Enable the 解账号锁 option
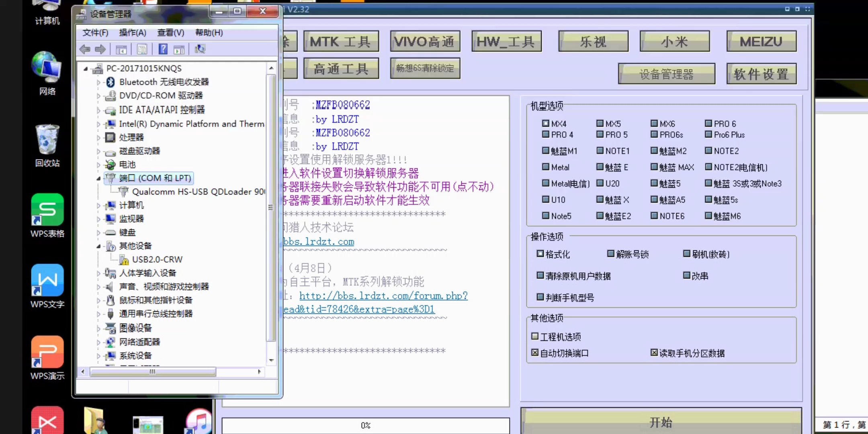Viewport: 868px width, 434px height. click(x=611, y=254)
